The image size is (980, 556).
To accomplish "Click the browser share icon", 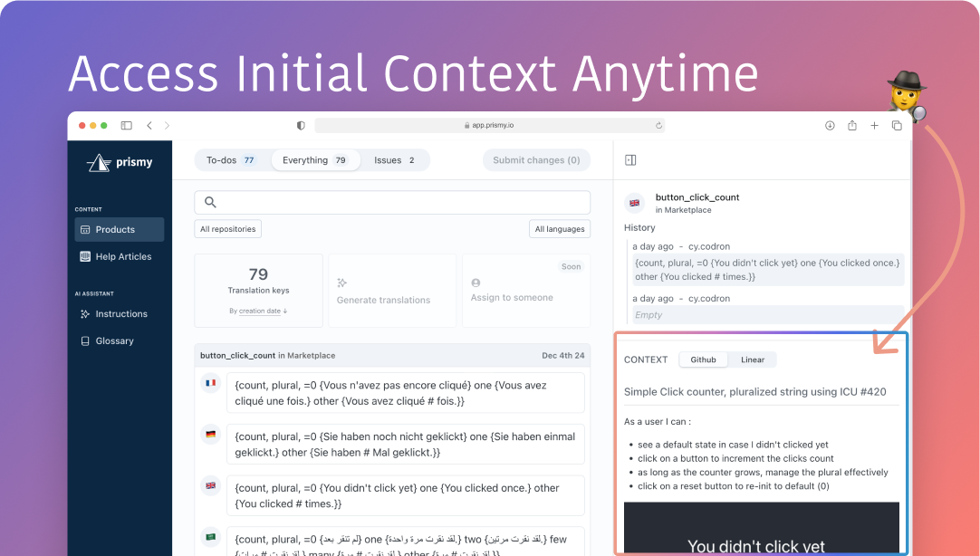I will [852, 126].
